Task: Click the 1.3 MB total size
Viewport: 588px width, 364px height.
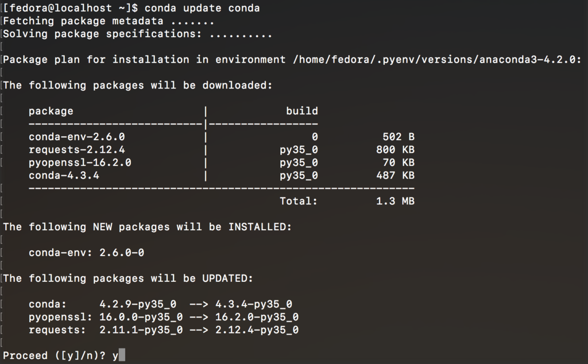Action: [x=395, y=202]
